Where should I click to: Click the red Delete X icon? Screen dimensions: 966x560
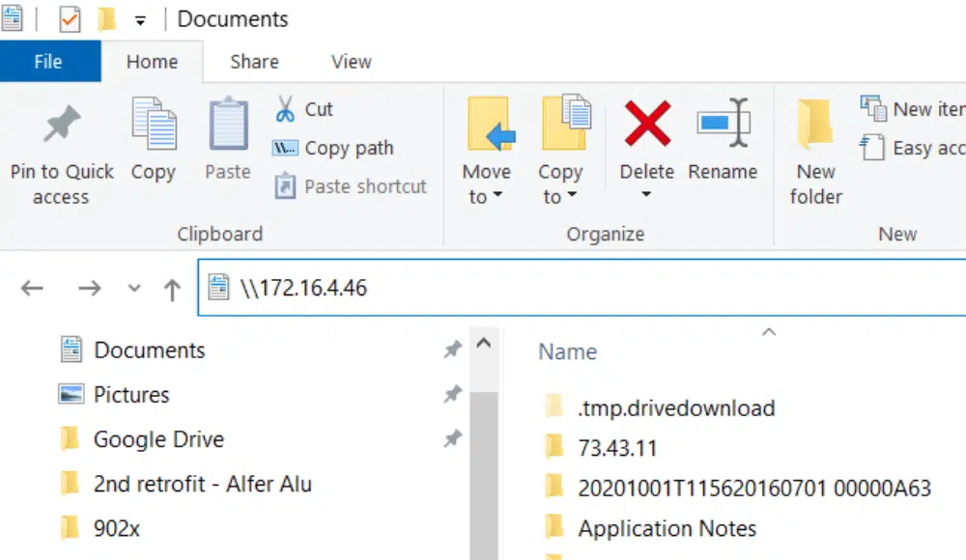click(x=647, y=124)
